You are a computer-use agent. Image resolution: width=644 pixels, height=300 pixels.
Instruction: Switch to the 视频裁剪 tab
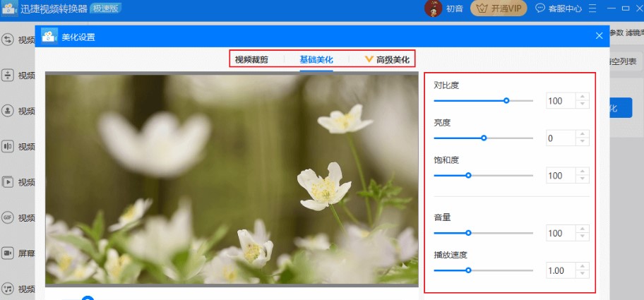251,59
